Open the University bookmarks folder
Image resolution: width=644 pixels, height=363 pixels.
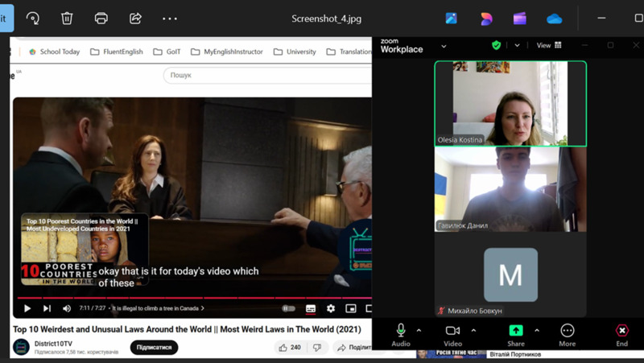tap(295, 52)
